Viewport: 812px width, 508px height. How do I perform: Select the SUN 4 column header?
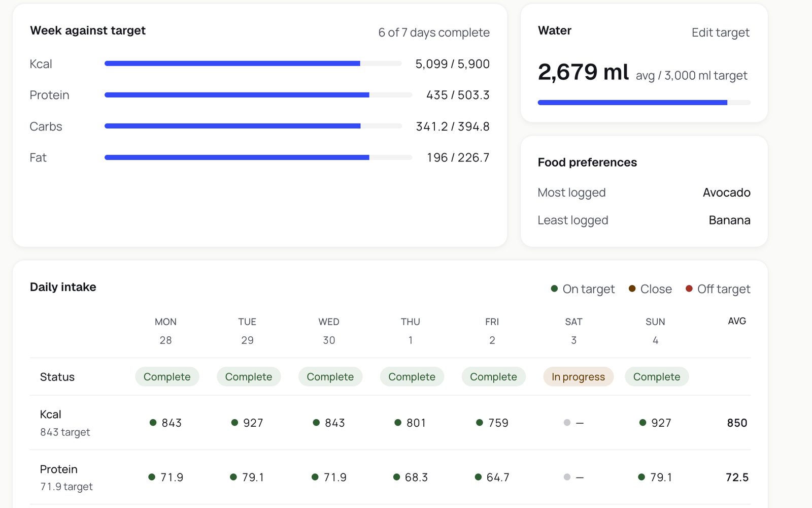click(x=656, y=331)
